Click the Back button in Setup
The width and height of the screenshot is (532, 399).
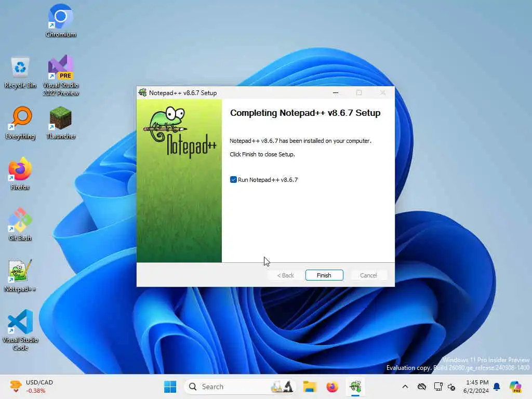click(x=285, y=275)
